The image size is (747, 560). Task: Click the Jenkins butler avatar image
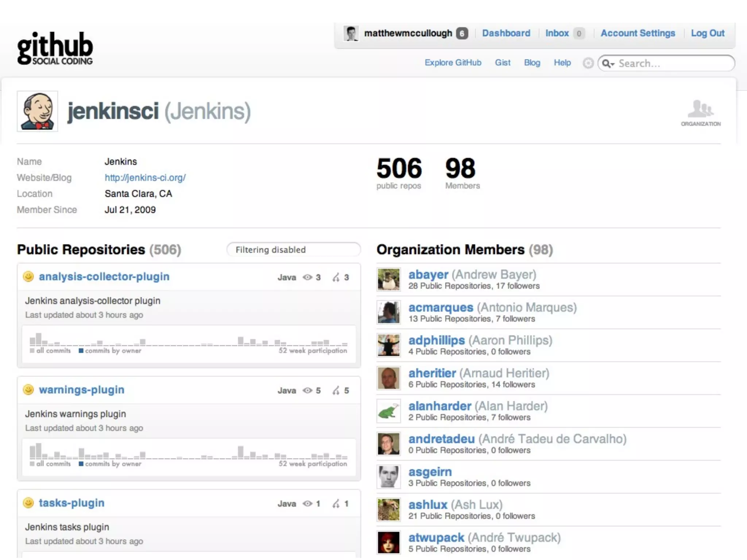(x=38, y=111)
